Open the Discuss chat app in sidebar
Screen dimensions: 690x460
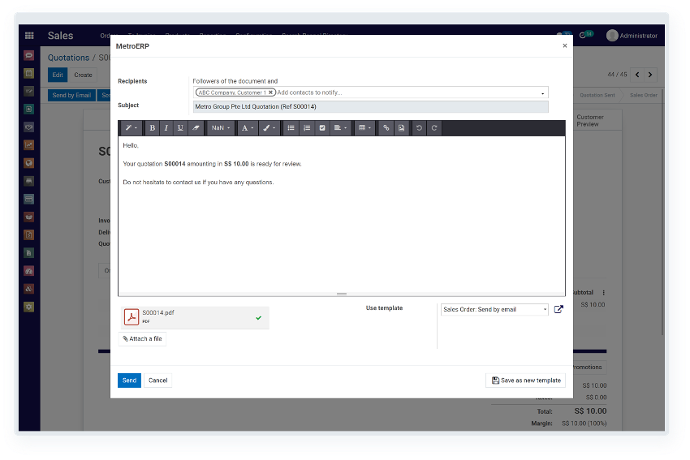[29, 55]
